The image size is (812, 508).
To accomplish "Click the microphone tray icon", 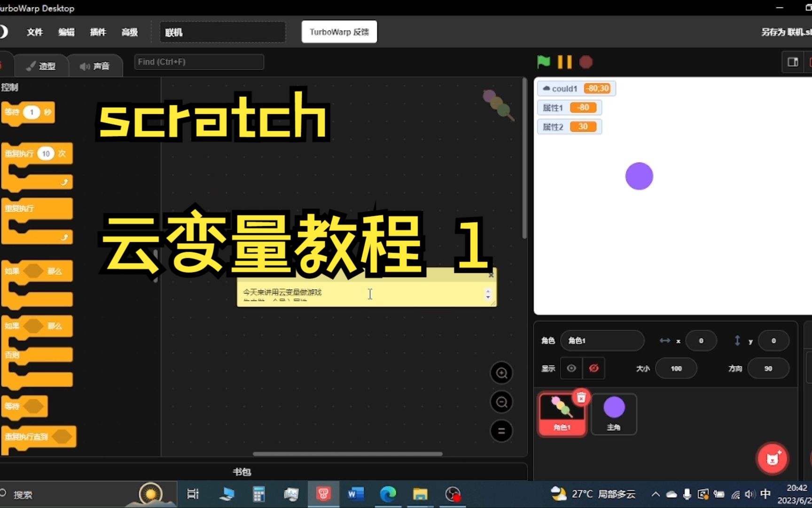I will pyautogui.click(x=687, y=494).
